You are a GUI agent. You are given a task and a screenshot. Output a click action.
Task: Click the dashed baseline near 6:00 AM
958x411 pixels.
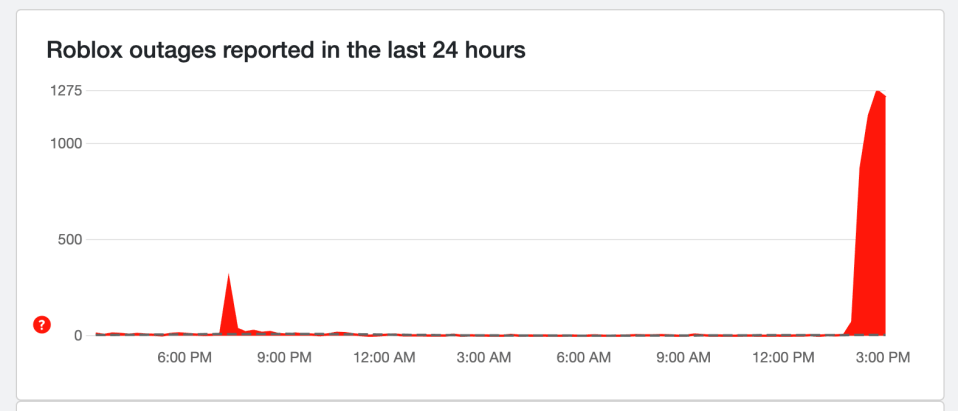pos(583,335)
